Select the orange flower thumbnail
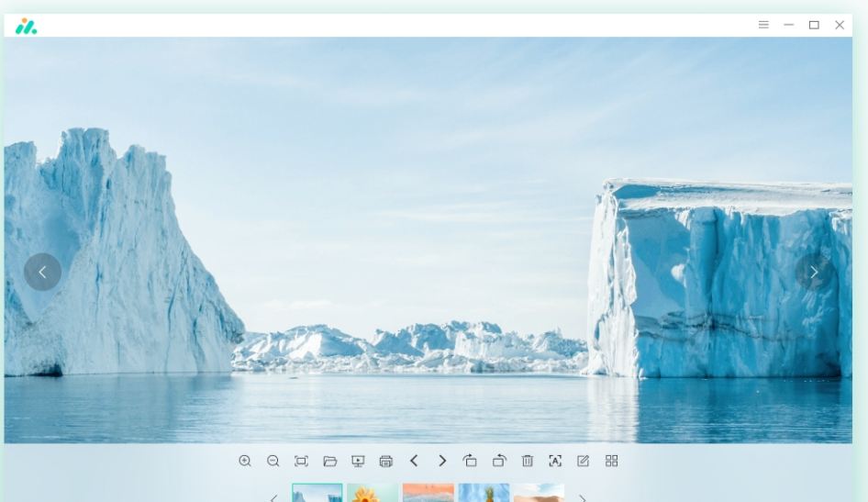Image resolution: width=868 pixels, height=502 pixels. coord(373,493)
